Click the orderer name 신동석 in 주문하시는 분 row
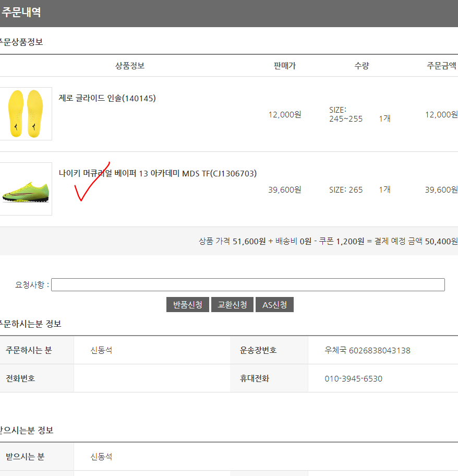The width and height of the screenshot is (458, 476). pyautogui.click(x=101, y=350)
